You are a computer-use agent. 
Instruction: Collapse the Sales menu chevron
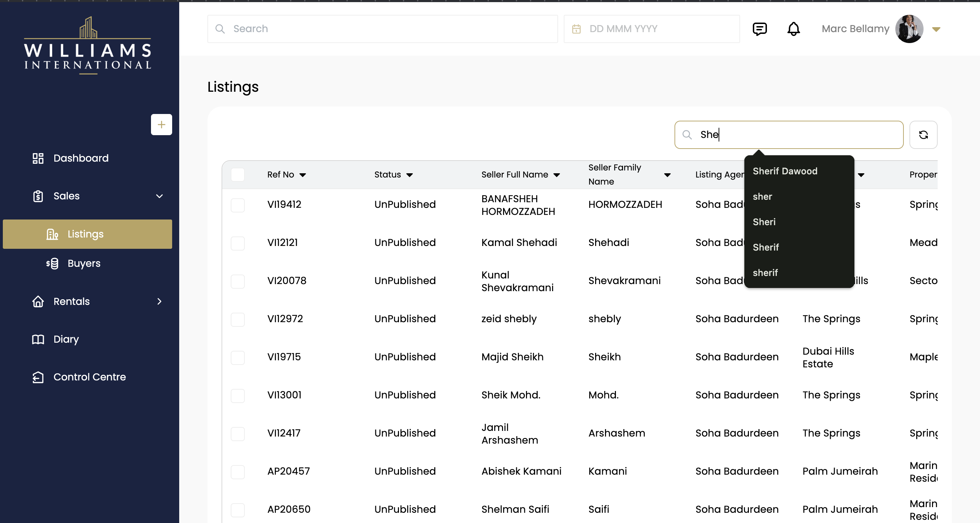159,196
